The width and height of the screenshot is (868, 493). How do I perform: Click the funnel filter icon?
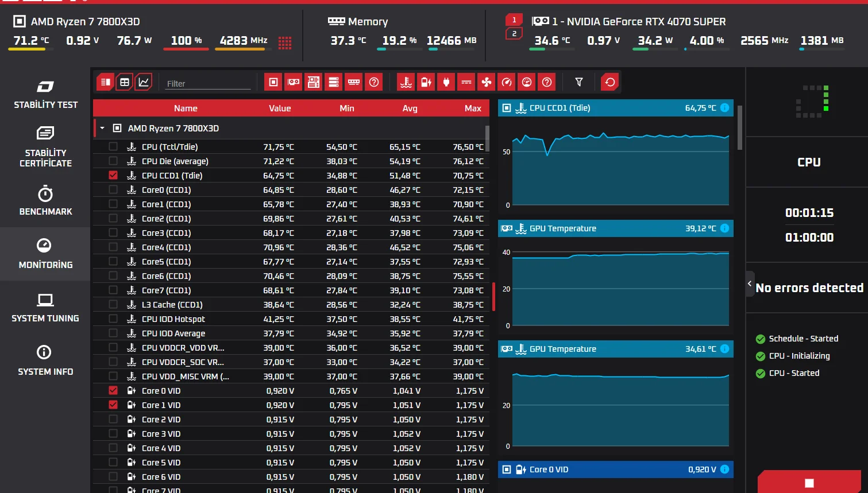579,82
